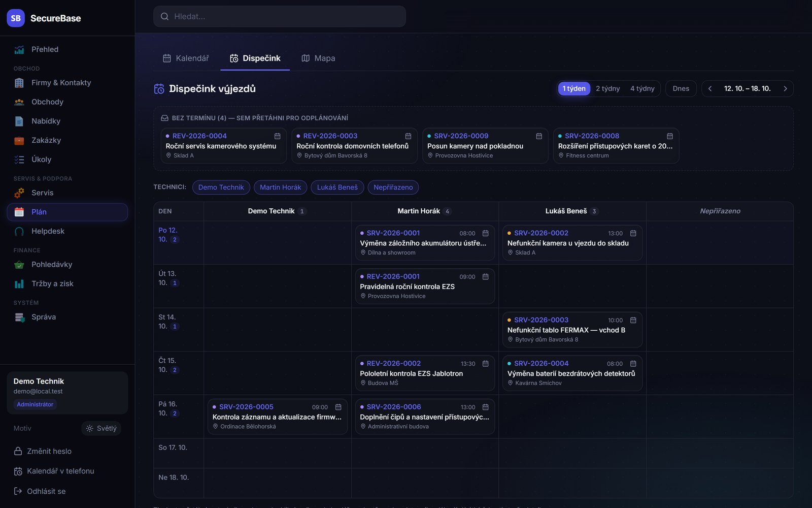Select 2 týdny range view
This screenshot has width=812, height=508.
(x=608, y=88)
